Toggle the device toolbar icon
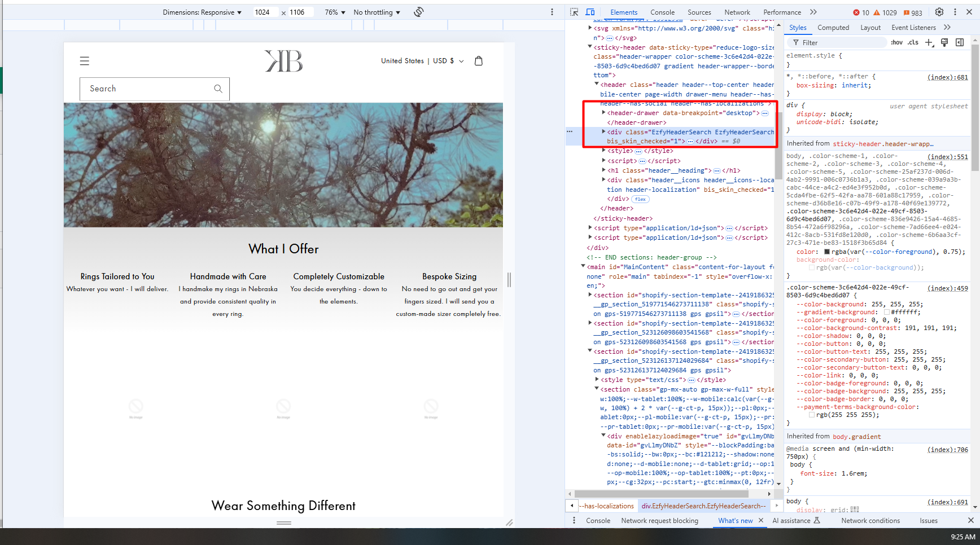Image resolution: width=980 pixels, height=545 pixels. pyautogui.click(x=590, y=12)
